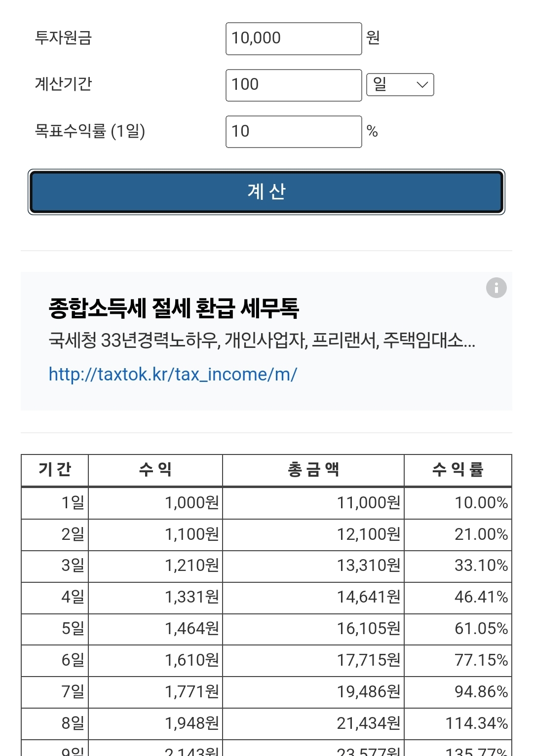
Task: Focus the 투자원금 input showing 10,000
Action: pyautogui.click(x=294, y=38)
